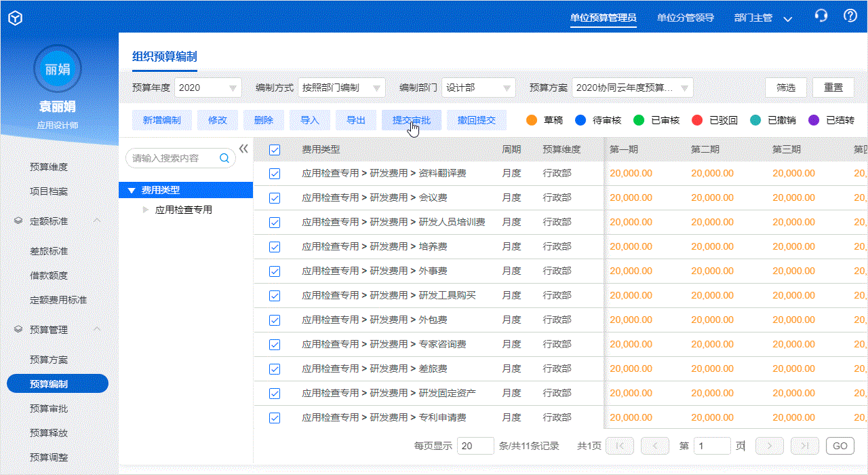The width and height of the screenshot is (868, 475).
Task: Uncheck the 研发固定资产 row checkbox
Action: click(275, 394)
